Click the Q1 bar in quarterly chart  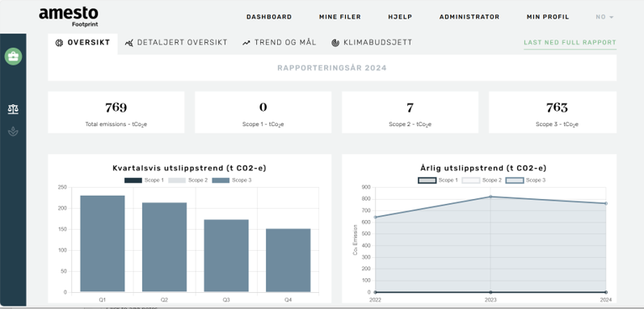pyautogui.click(x=103, y=243)
